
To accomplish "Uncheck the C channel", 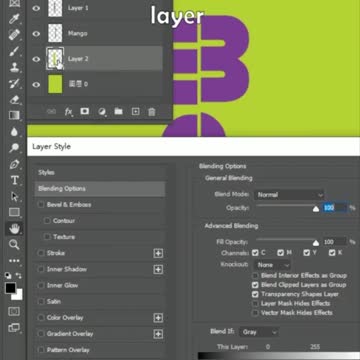I will tap(255, 253).
